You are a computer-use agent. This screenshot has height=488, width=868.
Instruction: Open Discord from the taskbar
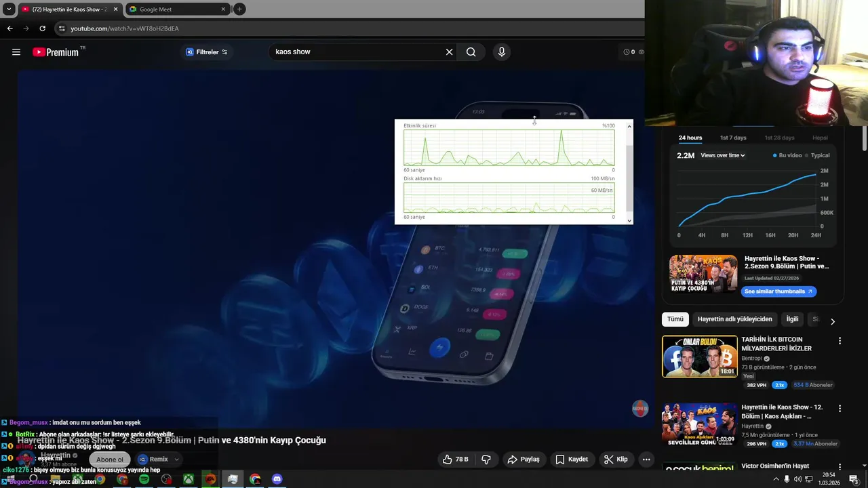[x=277, y=479]
